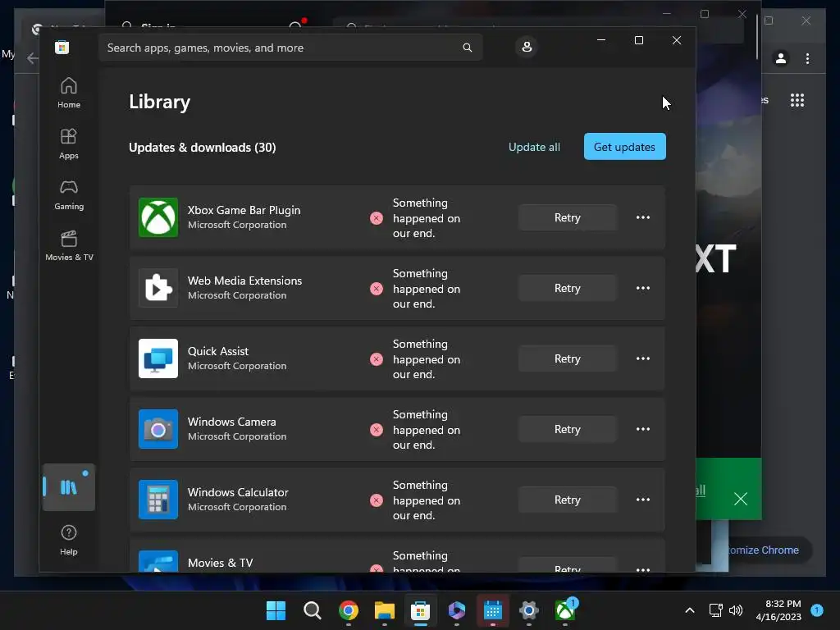Open File Explorer from the taskbar
The width and height of the screenshot is (840, 630).
(385, 610)
